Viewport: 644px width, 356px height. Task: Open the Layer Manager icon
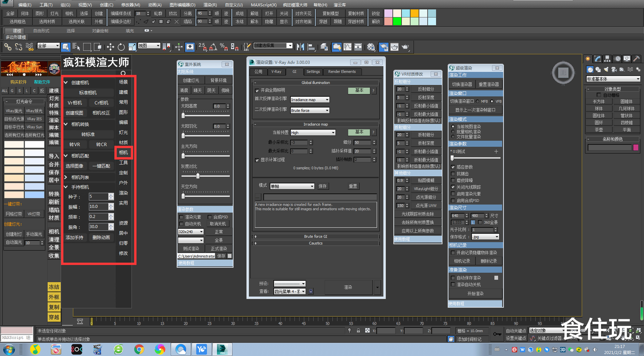[325, 47]
